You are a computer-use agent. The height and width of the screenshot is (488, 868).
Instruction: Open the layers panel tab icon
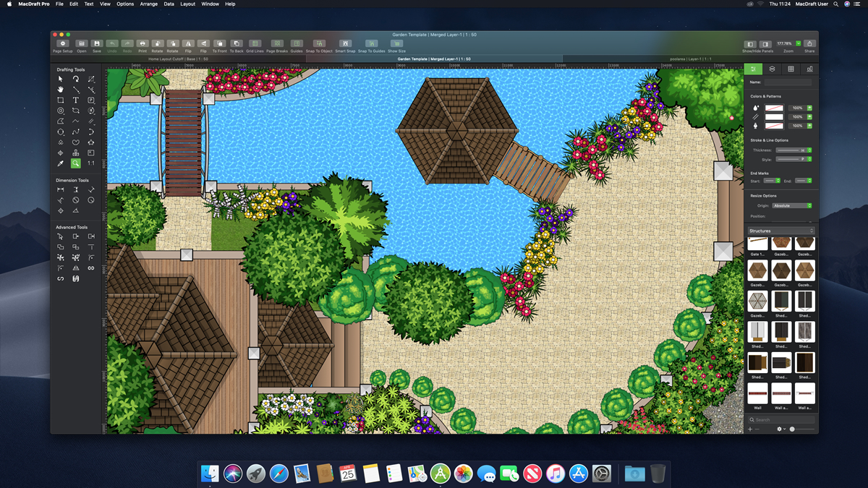pyautogui.click(x=773, y=69)
